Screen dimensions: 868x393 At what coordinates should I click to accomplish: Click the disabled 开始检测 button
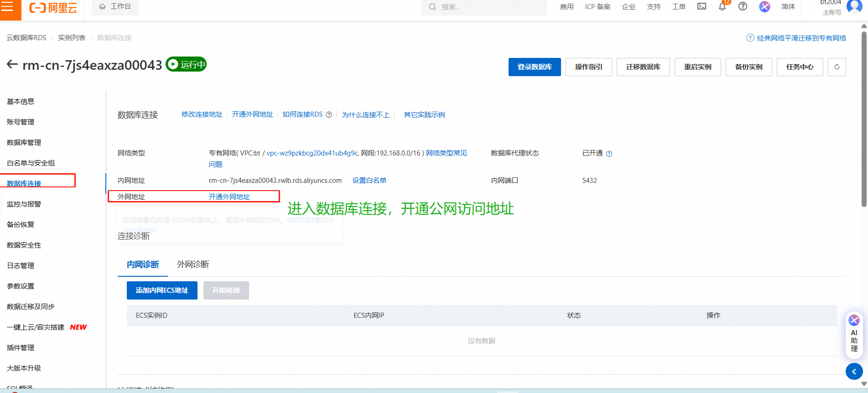(226, 290)
